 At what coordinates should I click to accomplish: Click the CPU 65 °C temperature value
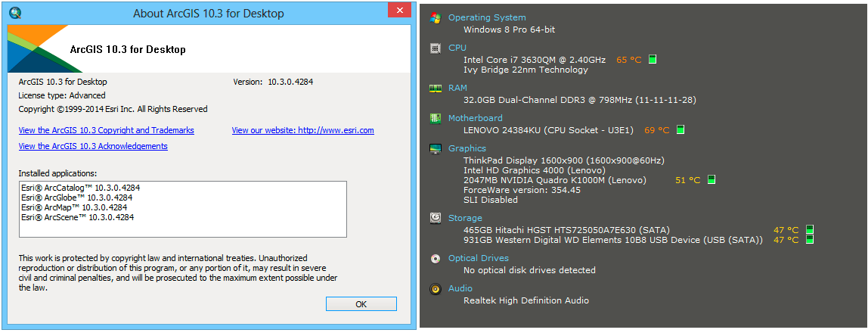629,60
